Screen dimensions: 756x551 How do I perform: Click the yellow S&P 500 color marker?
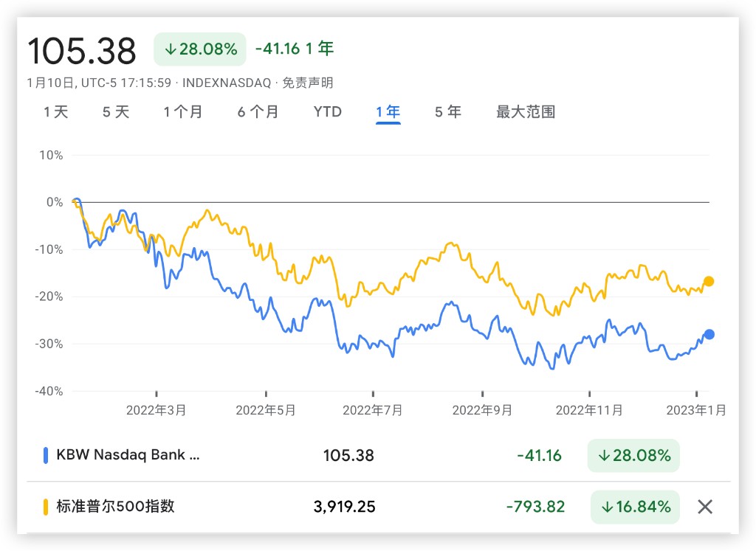[x=46, y=507]
